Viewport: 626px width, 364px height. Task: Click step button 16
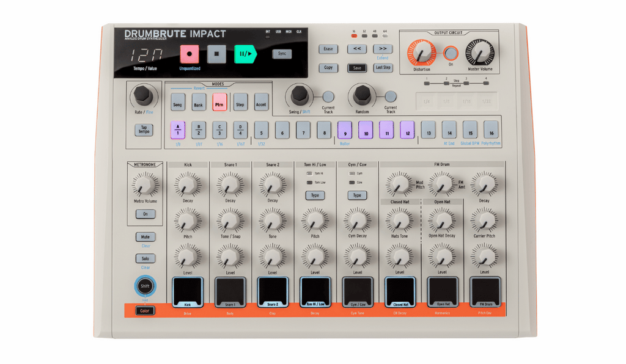tap(491, 130)
